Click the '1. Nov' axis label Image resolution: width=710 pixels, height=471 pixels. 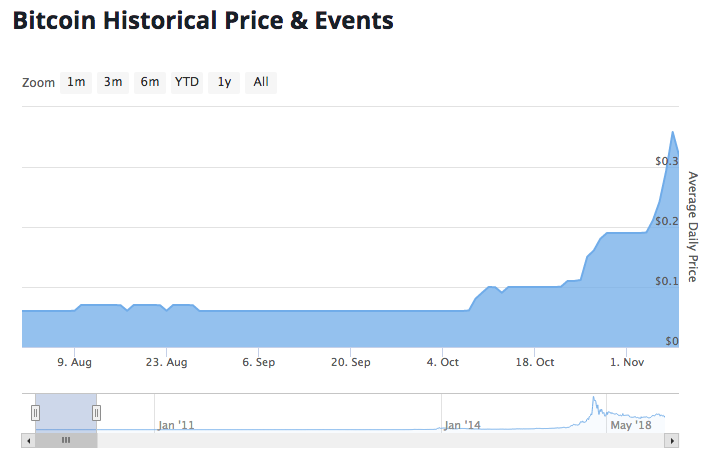pyautogui.click(x=627, y=362)
